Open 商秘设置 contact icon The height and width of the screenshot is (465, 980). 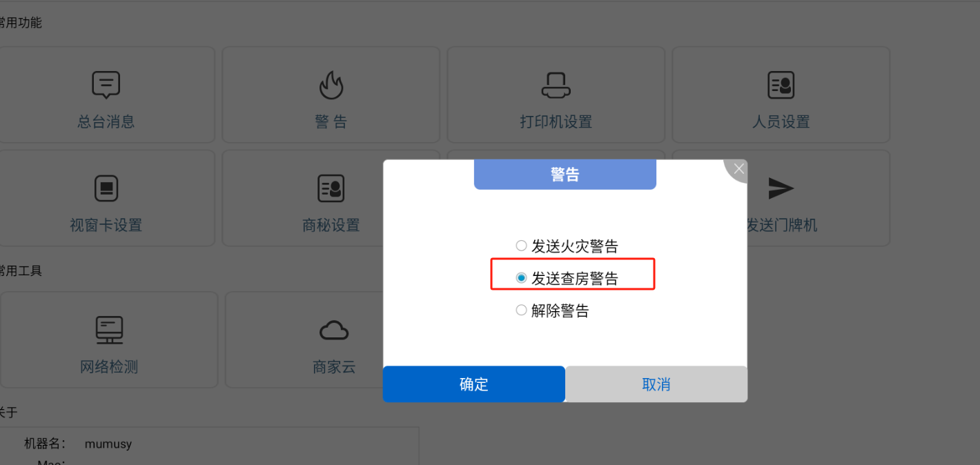pos(331,188)
